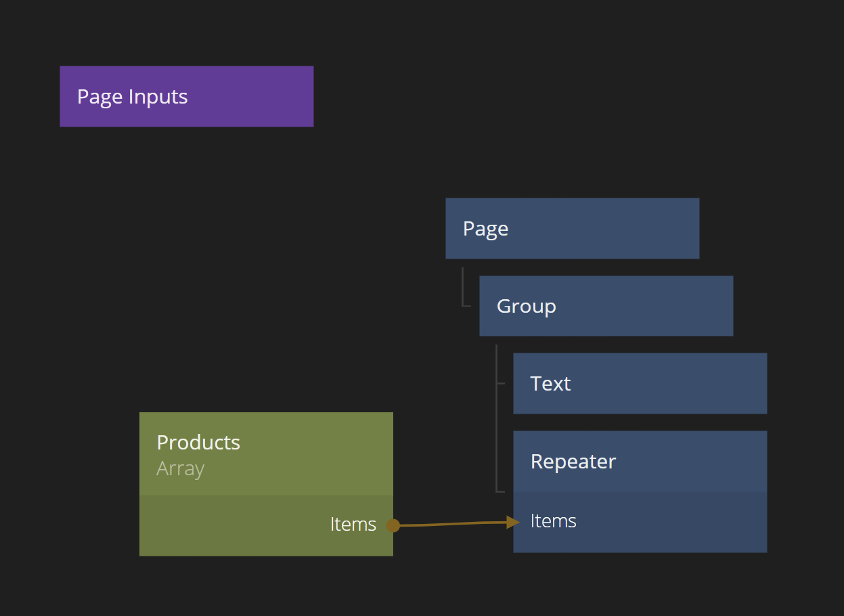This screenshot has height=616, width=844.
Task: Click the orange output port dot on Products
Action: click(393, 525)
